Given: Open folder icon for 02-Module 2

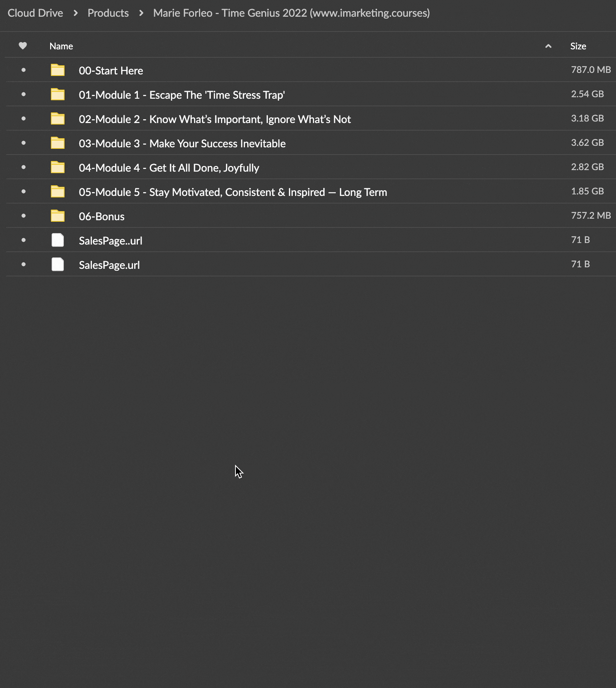Looking at the screenshot, I should (58, 119).
